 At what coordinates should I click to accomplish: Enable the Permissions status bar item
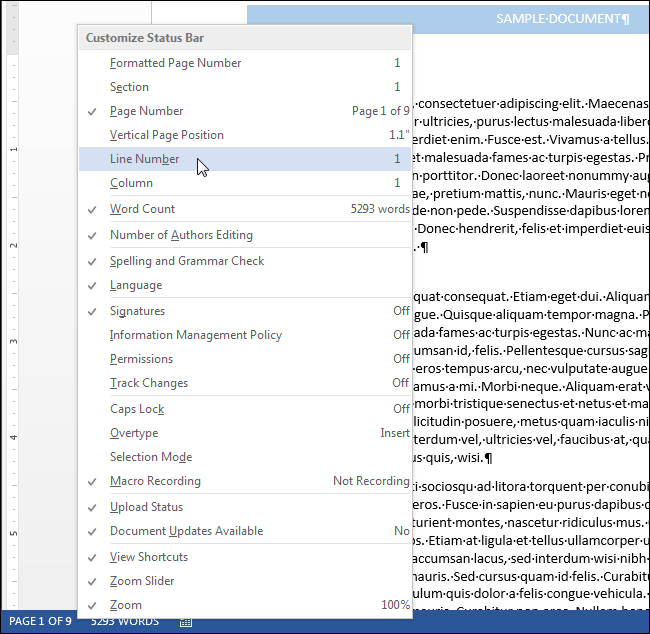coord(245,359)
